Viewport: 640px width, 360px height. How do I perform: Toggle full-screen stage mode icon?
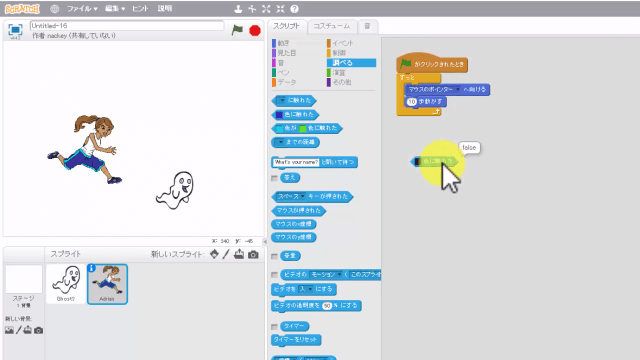(x=15, y=29)
